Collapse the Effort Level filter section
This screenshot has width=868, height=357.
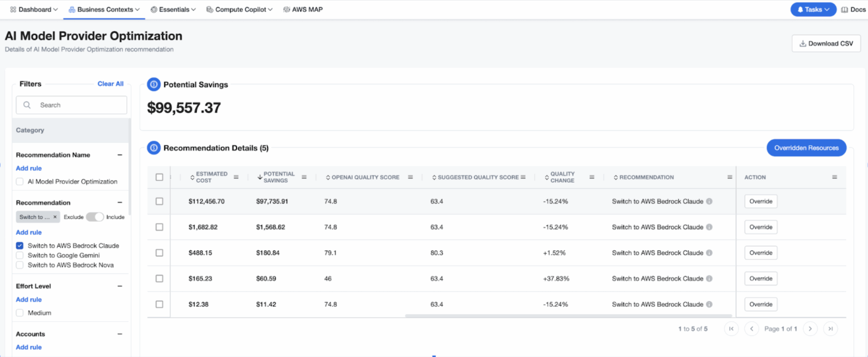click(120, 286)
